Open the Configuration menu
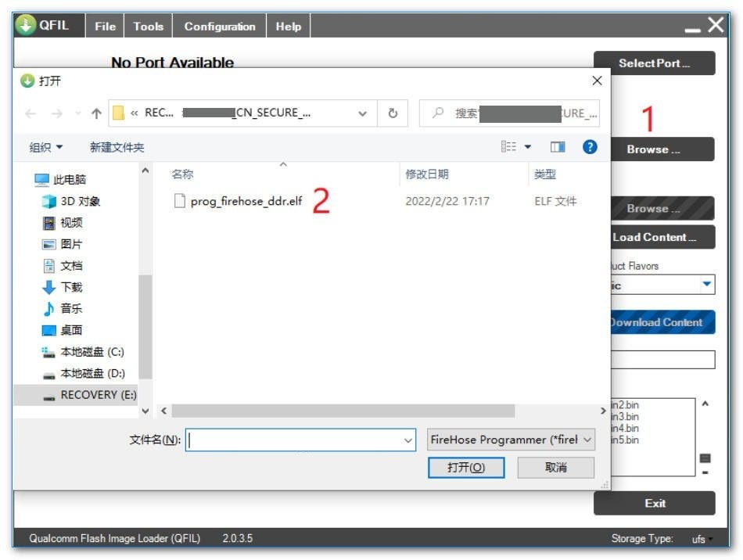This screenshot has width=743, height=560. (x=220, y=26)
